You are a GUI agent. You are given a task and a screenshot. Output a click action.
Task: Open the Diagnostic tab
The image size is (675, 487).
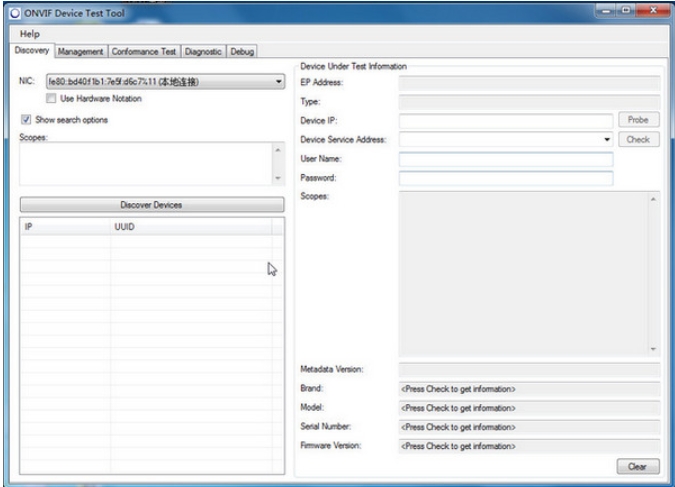[203, 52]
